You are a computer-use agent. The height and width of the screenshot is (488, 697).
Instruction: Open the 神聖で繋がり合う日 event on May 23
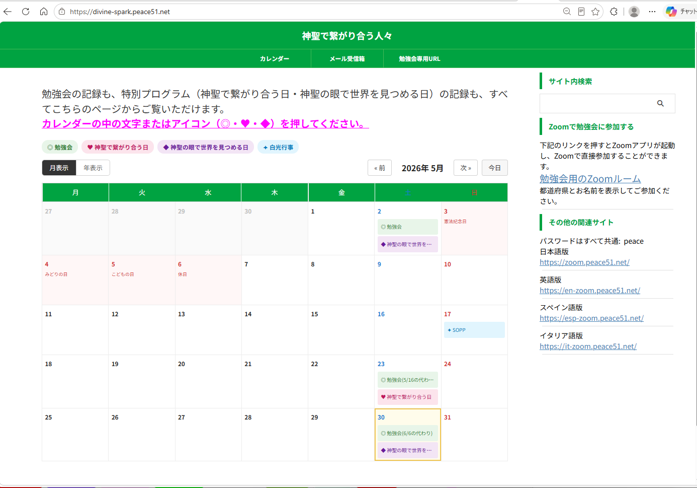[408, 397]
